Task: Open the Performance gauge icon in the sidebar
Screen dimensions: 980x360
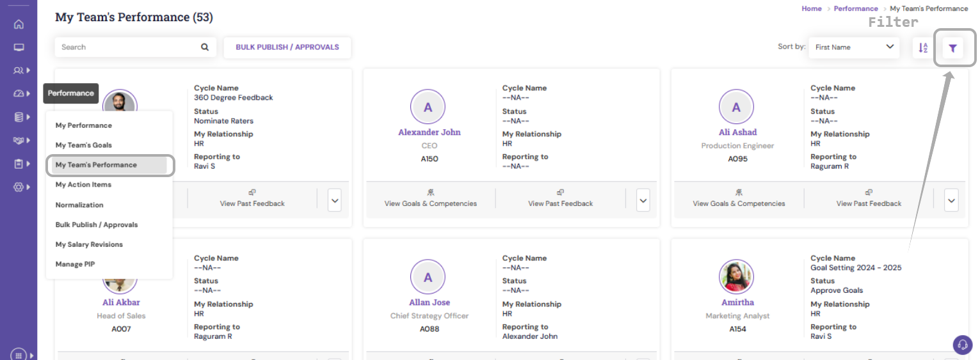Action: (19, 93)
